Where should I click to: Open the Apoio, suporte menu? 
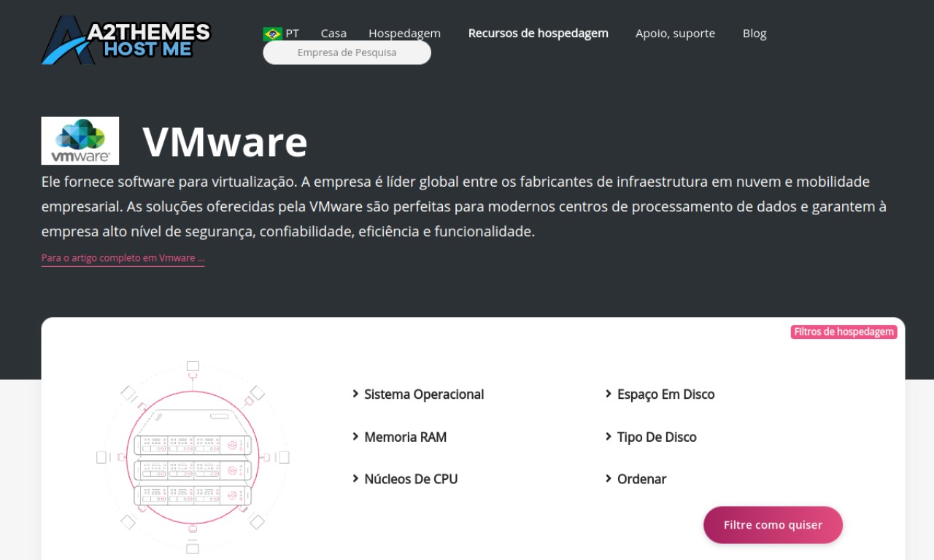pyautogui.click(x=675, y=34)
